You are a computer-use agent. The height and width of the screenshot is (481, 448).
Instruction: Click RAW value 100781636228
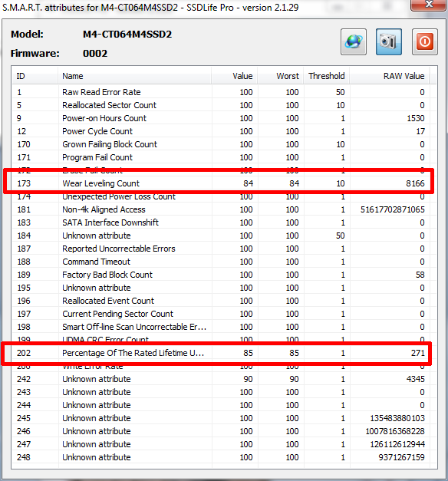(x=395, y=431)
